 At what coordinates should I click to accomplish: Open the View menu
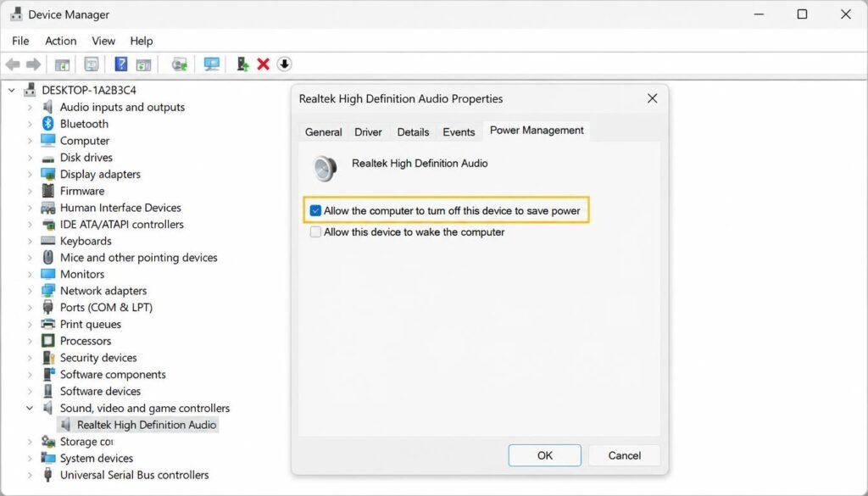(x=103, y=41)
